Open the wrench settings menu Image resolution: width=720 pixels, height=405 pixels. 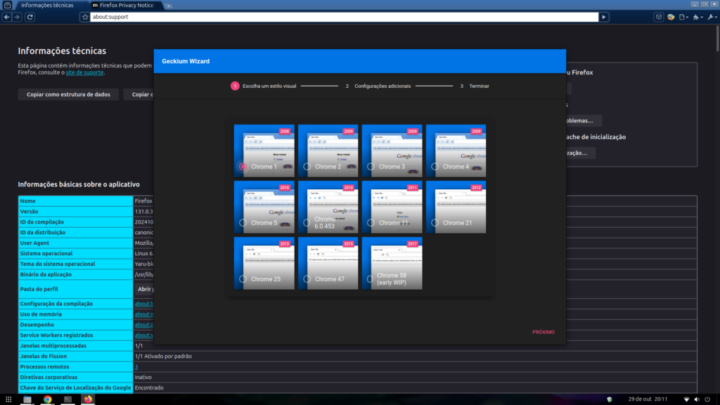tap(712, 17)
